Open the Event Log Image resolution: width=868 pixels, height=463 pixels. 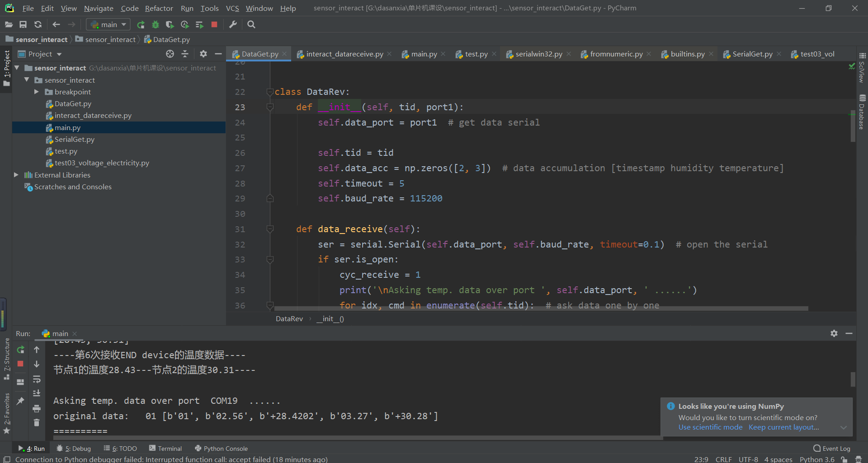[x=832, y=449]
